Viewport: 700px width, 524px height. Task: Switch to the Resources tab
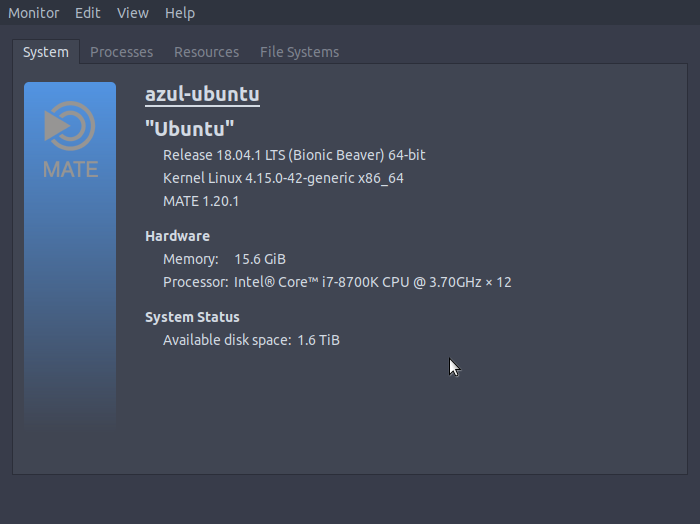pyautogui.click(x=206, y=52)
